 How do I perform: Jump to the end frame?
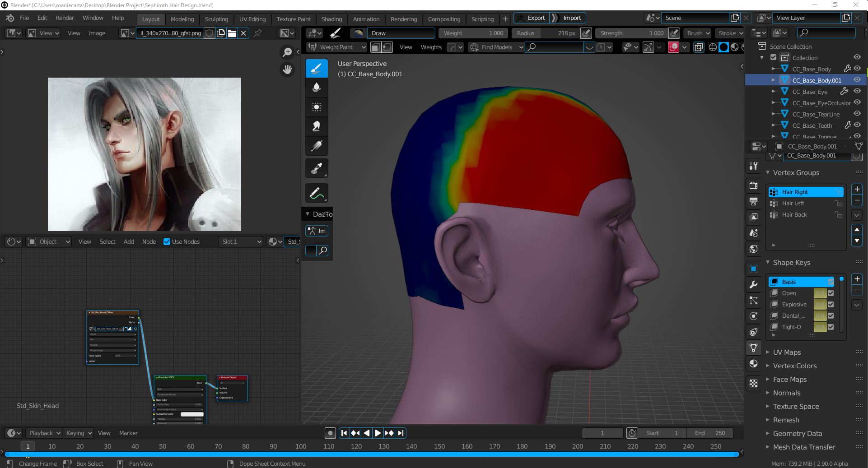pyautogui.click(x=401, y=433)
